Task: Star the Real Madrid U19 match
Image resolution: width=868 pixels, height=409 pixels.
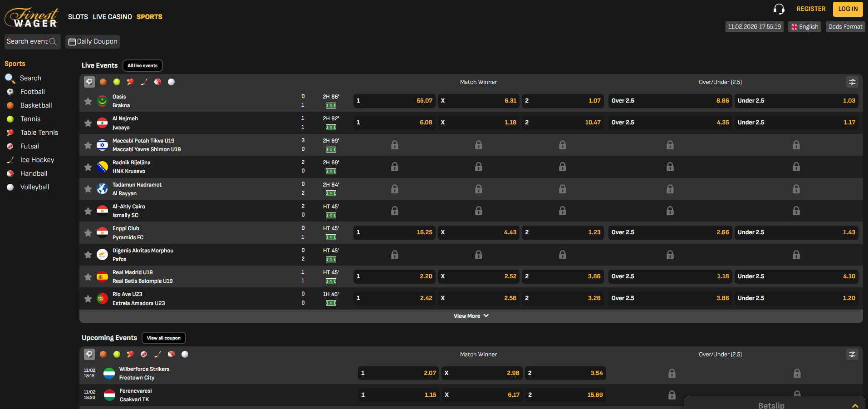Action: tap(88, 276)
